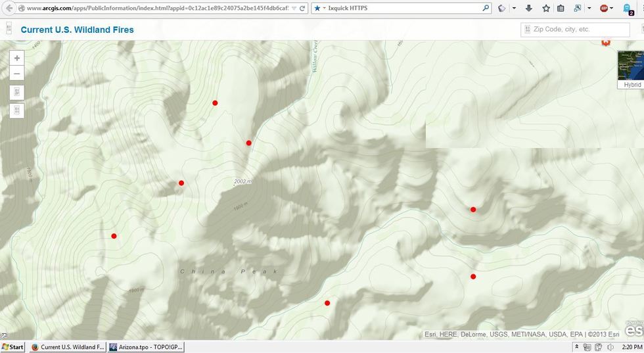Image resolution: width=644 pixels, height=353 pixels.
Task: Expand the Adblock Plus dropdown arrow
Action: click(612, 9)
